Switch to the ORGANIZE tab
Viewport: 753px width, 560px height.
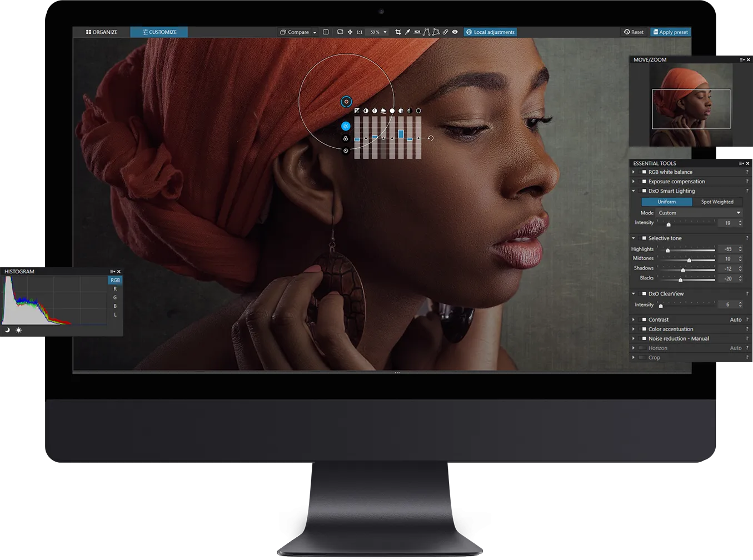(102, 32)
